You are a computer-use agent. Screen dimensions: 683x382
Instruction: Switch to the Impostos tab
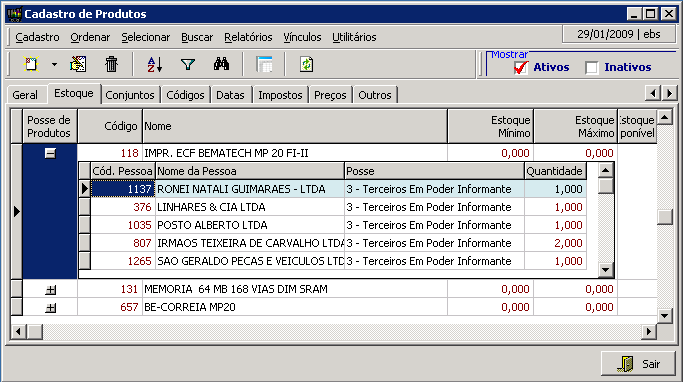[x=280, y=95]
